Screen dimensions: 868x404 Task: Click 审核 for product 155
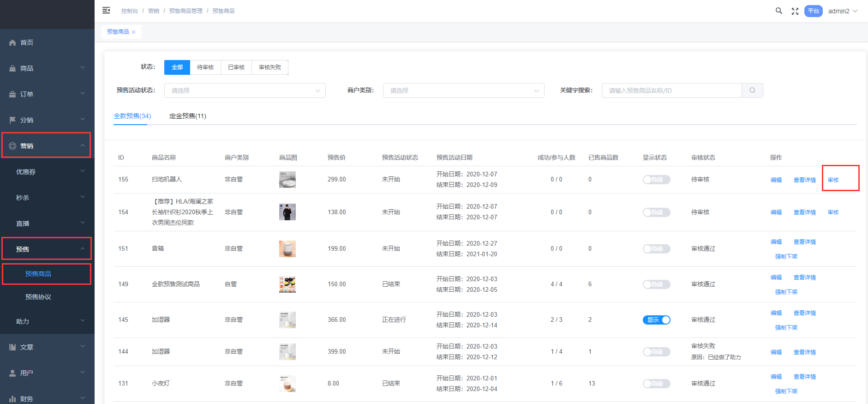click(833, 180)
